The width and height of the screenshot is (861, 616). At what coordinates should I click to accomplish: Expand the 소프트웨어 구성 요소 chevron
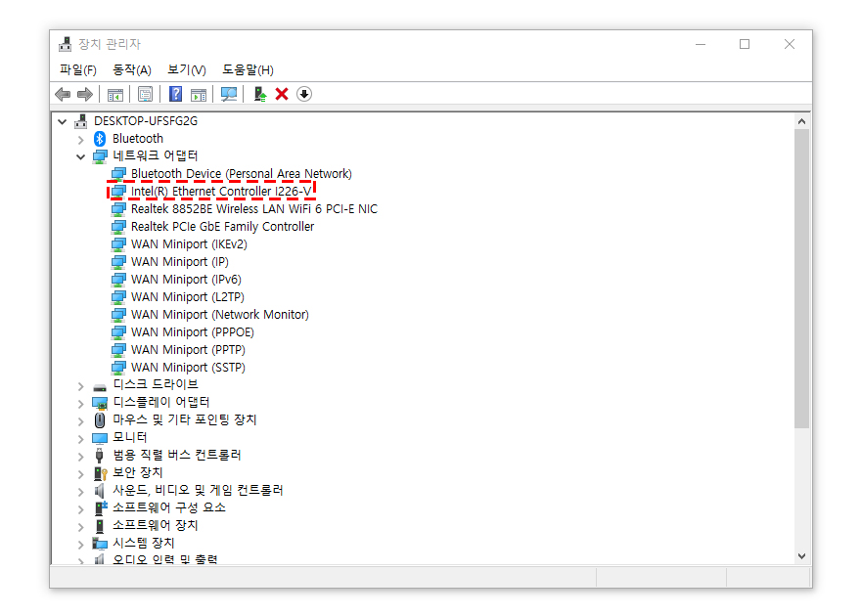click(80, 509)
